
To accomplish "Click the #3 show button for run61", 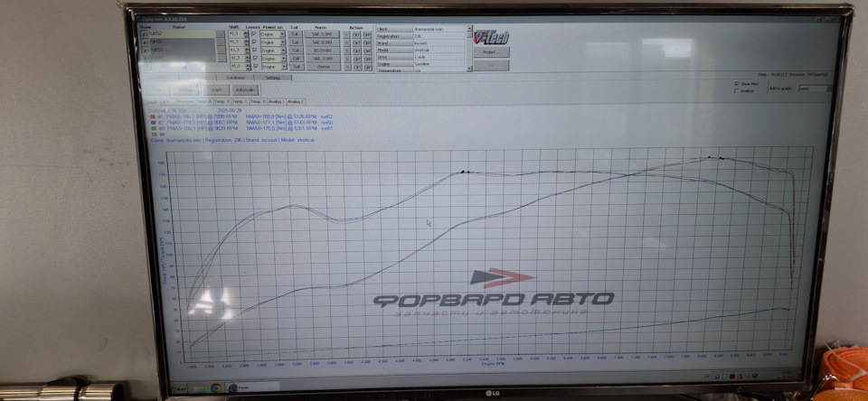I will [x=146, y=51].
